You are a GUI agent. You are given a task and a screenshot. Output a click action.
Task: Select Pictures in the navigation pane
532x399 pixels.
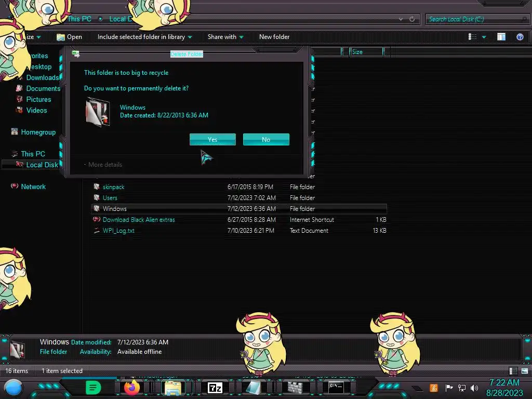[x=38, y=99]
